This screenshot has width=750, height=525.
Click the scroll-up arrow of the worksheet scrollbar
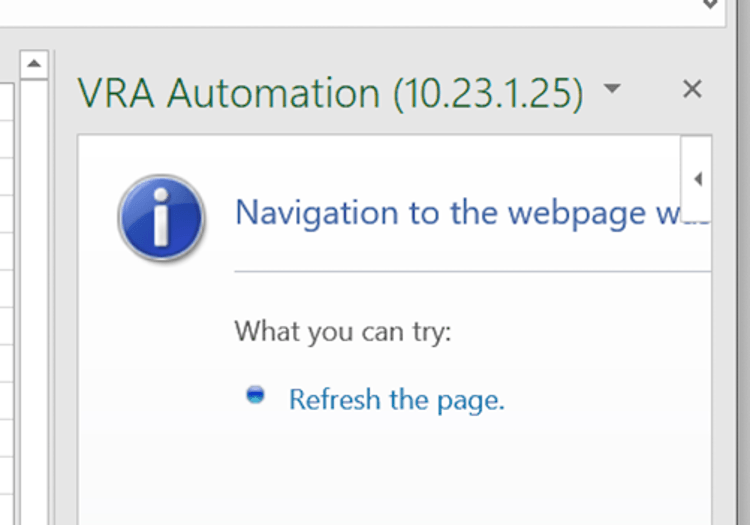pos(34,65)
